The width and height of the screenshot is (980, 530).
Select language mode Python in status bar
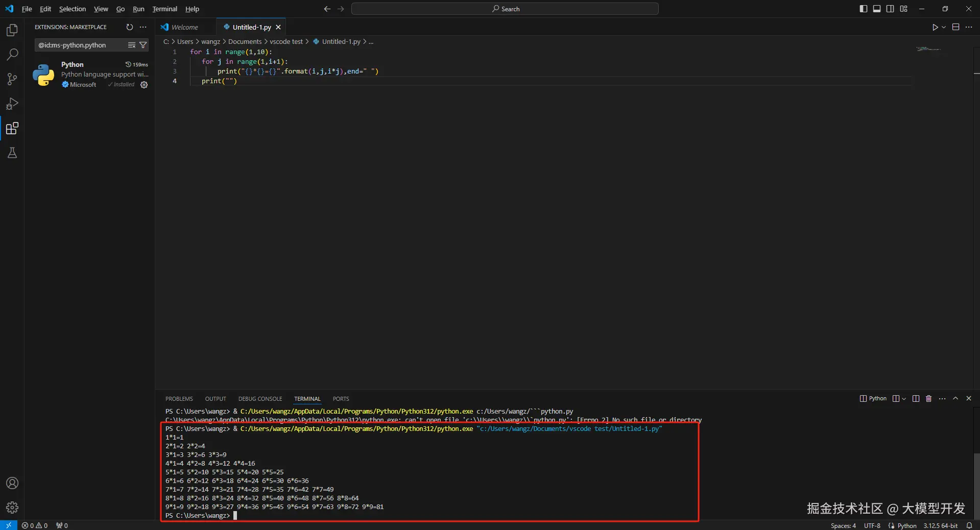click(x=907, y=525)
